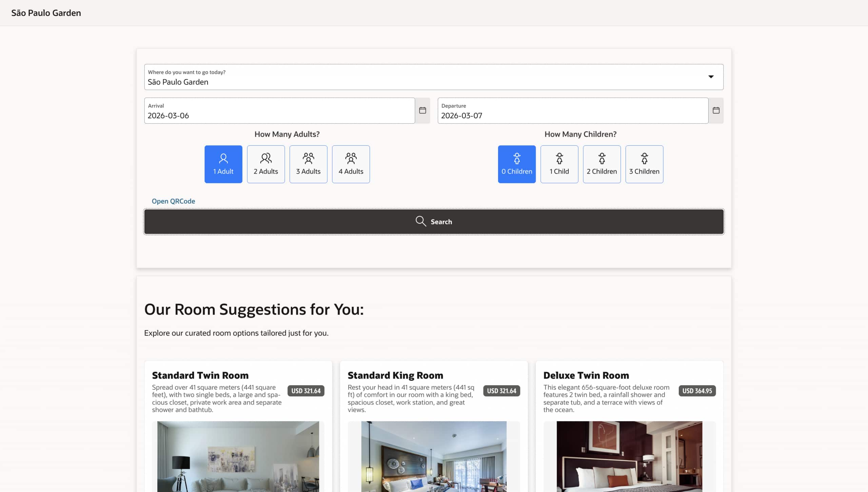Expand the destination dropdown arrow
Image resolution: width=868 pixels, height=492 pixels.
point(711,77)
